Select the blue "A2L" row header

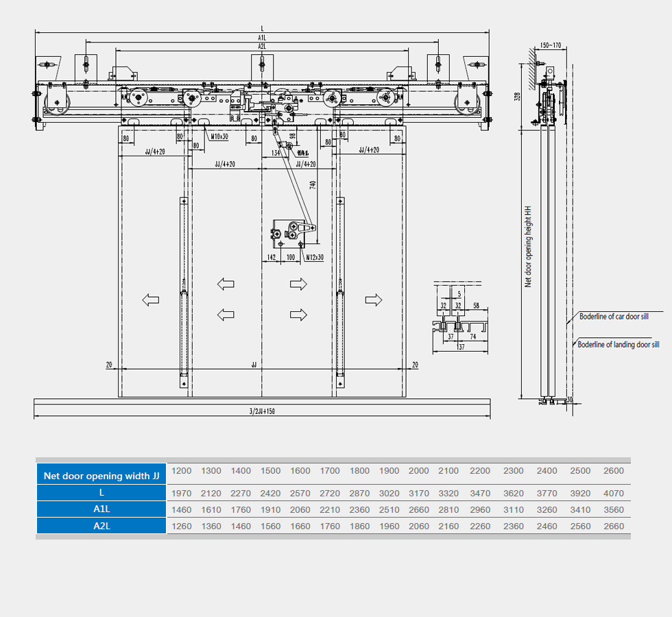point(101,526)
